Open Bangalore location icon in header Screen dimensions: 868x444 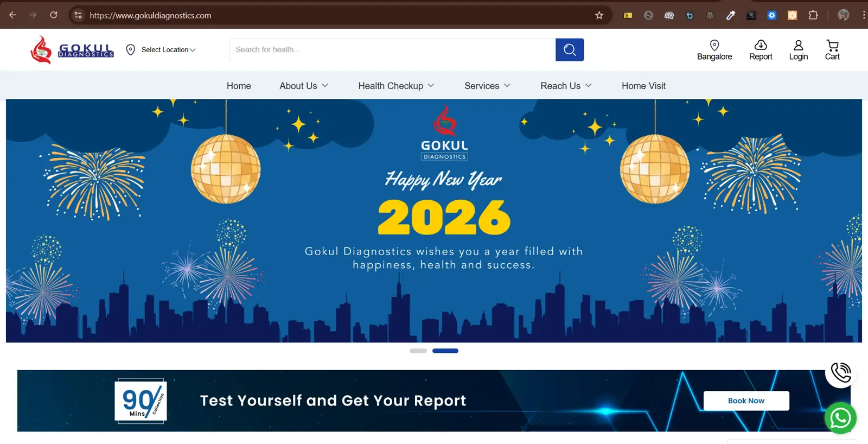[x=714, y=45]
